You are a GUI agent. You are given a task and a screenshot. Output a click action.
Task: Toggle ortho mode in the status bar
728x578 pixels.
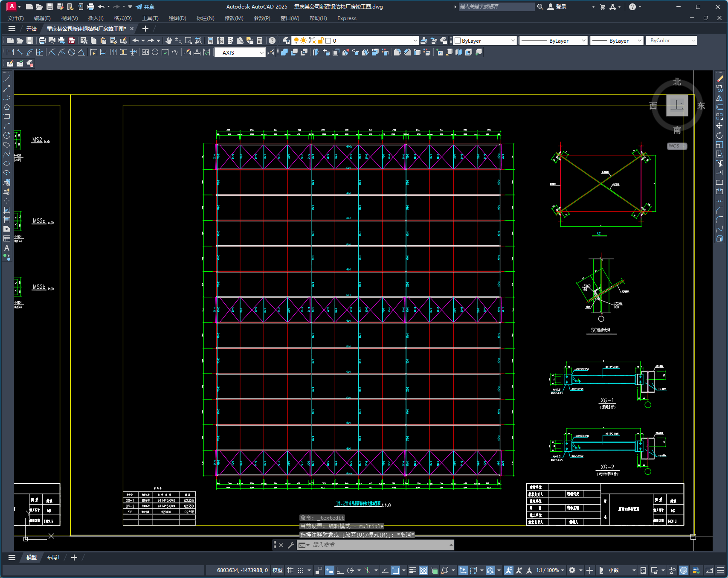click(x=340, y=570)
